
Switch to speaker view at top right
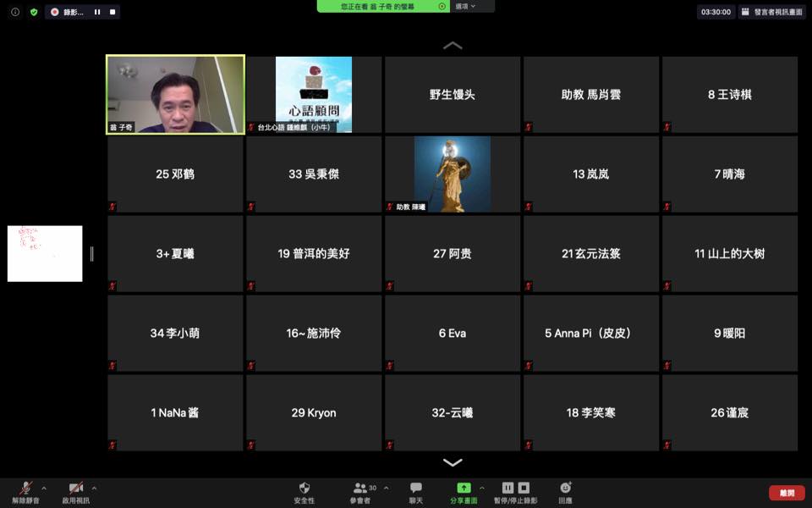coord(771,12)
